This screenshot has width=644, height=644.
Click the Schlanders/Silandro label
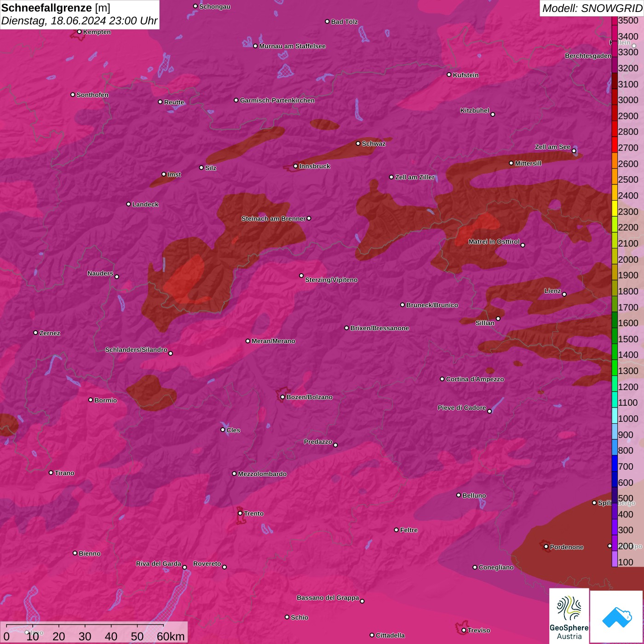pyautogui.click(x=136, y=350)
